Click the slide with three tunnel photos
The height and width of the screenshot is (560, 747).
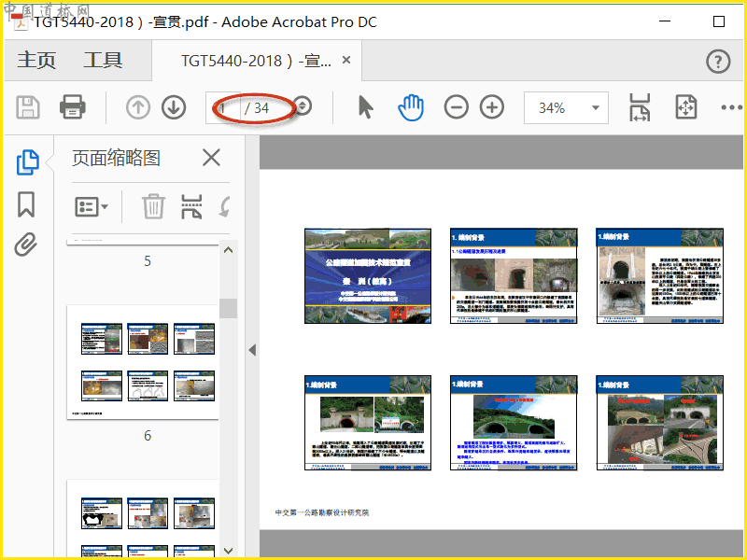tap(514, 275)
